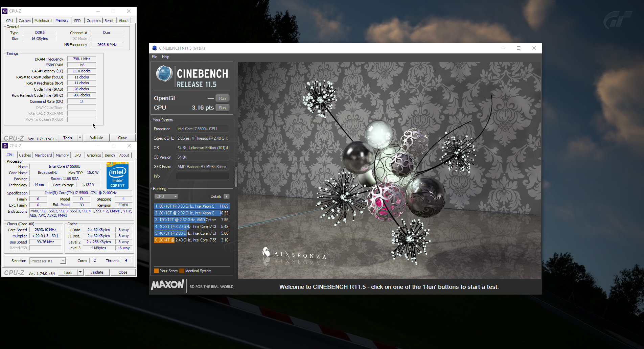Switch to the Mainboard tab in lower CPU-Z window
The image size is (644, 349).
43,155
